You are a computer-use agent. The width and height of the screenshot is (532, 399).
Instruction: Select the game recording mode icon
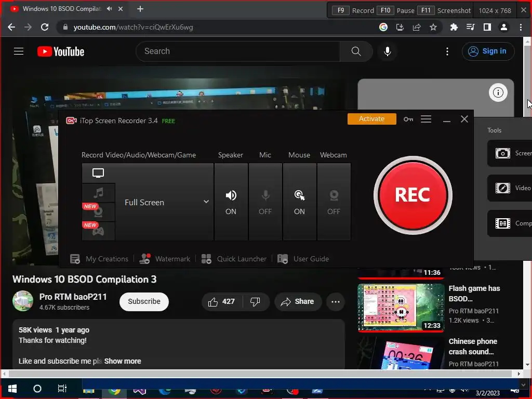click(x=98, y=231)
